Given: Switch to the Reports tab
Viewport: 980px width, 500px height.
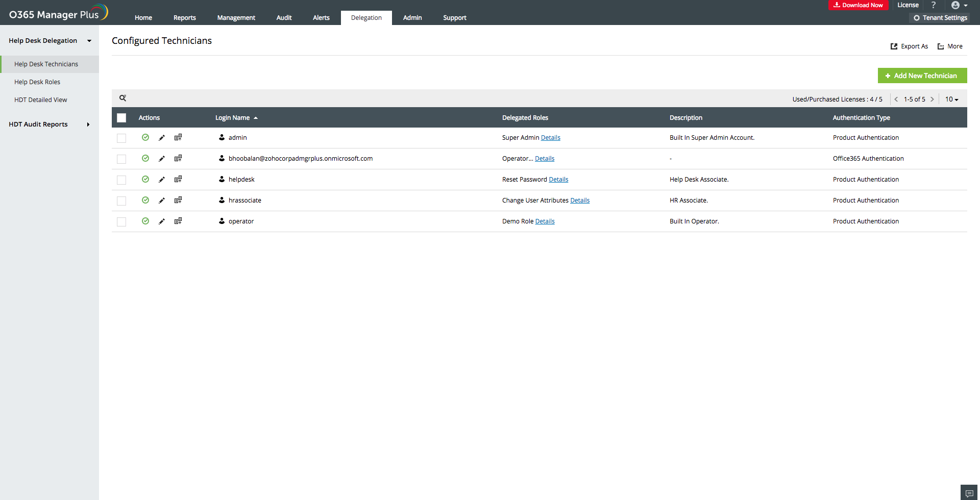Looking at the screenshot, I should (x=184, y=18).
